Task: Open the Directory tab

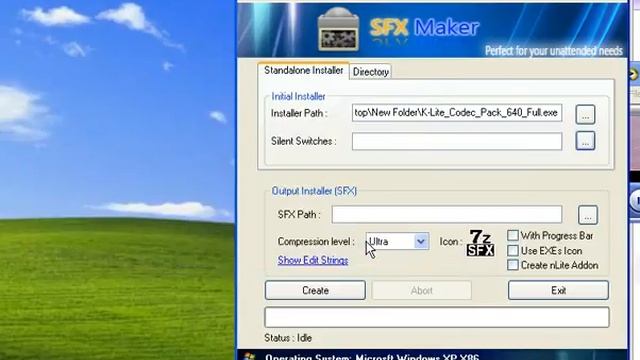Action: point(371,72)
